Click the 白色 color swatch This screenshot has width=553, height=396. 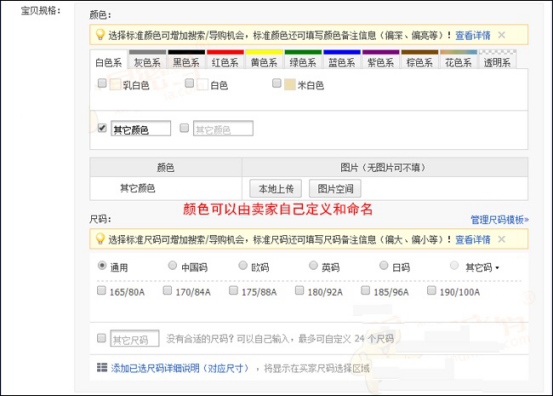202,85
